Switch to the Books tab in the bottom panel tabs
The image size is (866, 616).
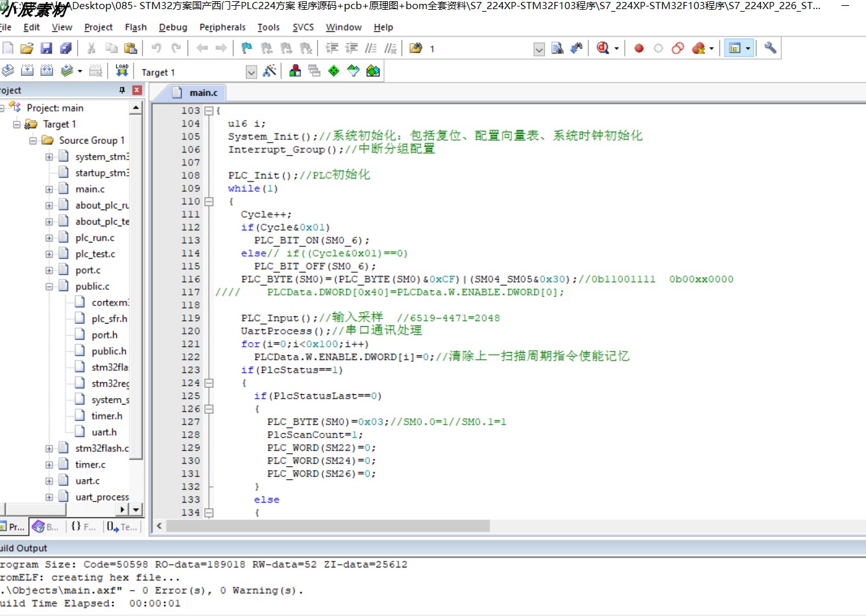point(45,527)
